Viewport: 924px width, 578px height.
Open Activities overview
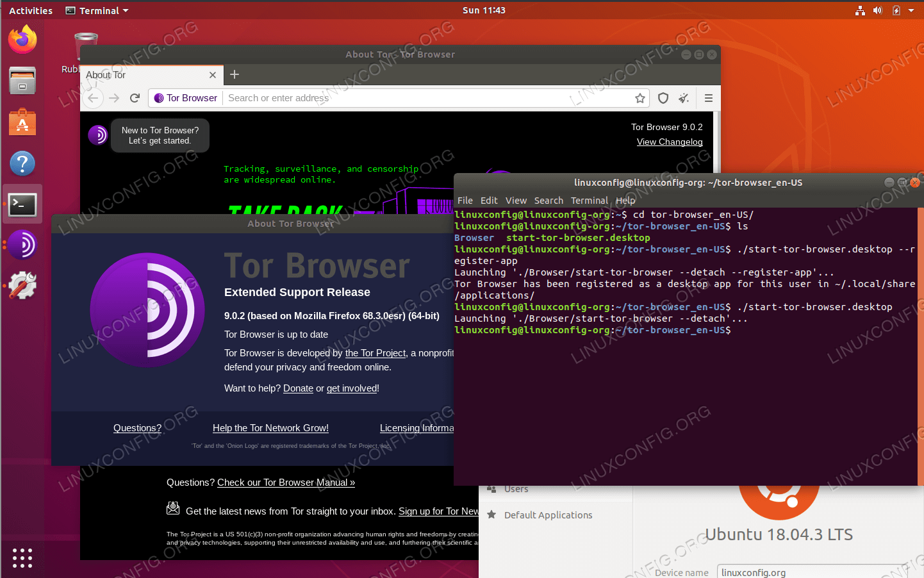click(x=31, y=10)
